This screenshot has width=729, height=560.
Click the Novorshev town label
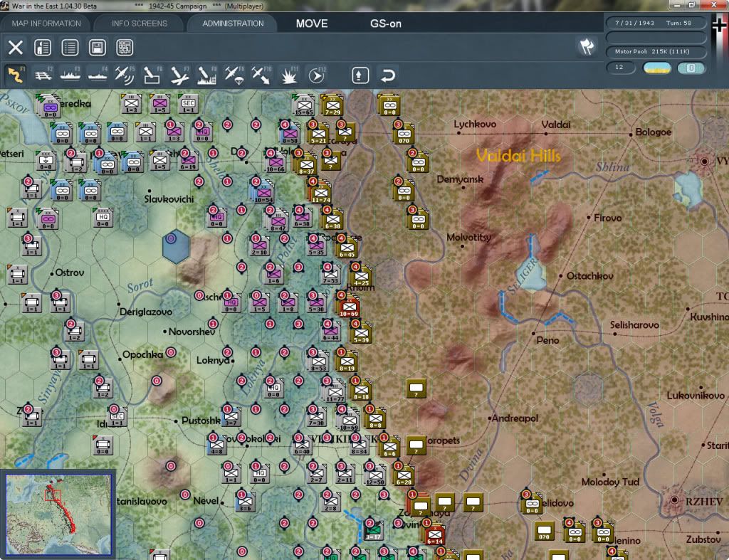pyautogui.click(x=192, y=332)
